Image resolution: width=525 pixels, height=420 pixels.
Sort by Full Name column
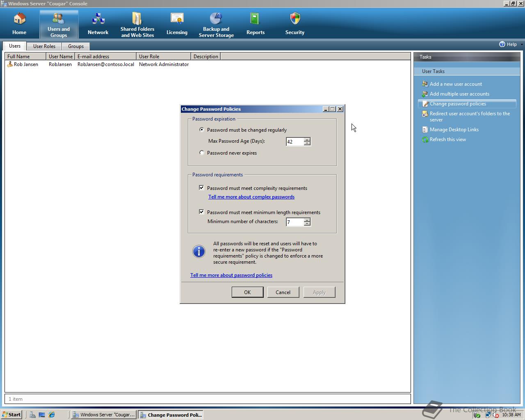(x=25, y=57)
